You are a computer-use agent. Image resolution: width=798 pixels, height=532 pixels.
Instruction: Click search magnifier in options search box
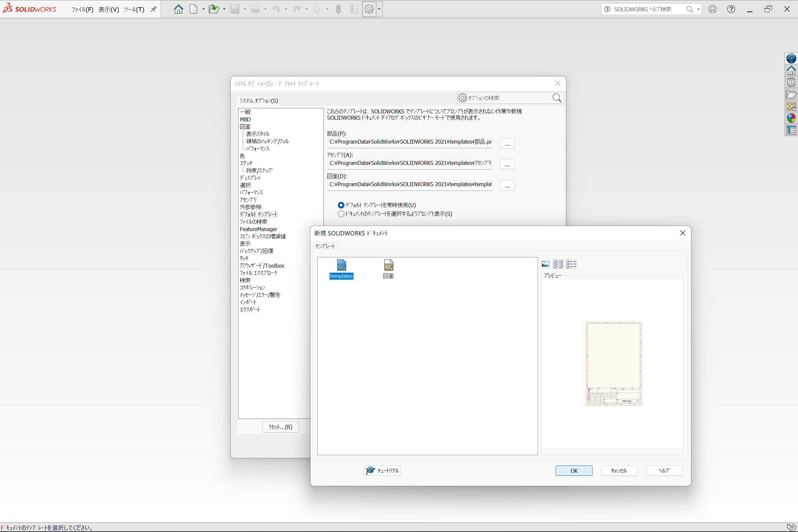coord(557,98)
